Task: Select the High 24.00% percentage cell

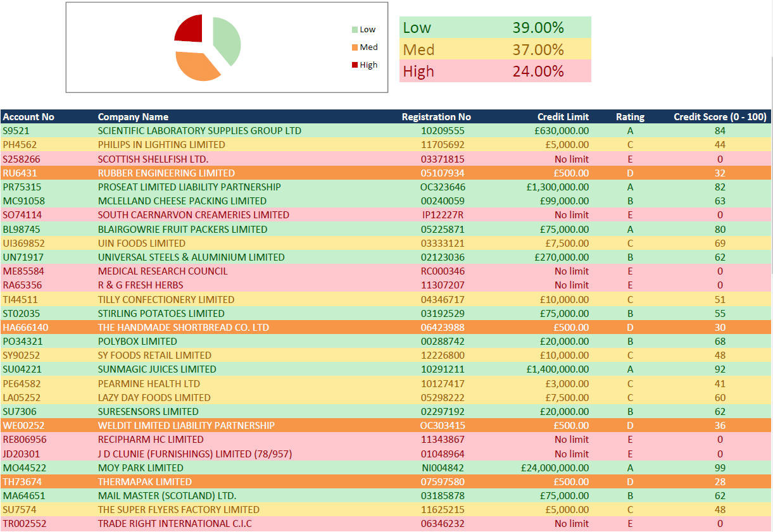Action: coord(538,71)
